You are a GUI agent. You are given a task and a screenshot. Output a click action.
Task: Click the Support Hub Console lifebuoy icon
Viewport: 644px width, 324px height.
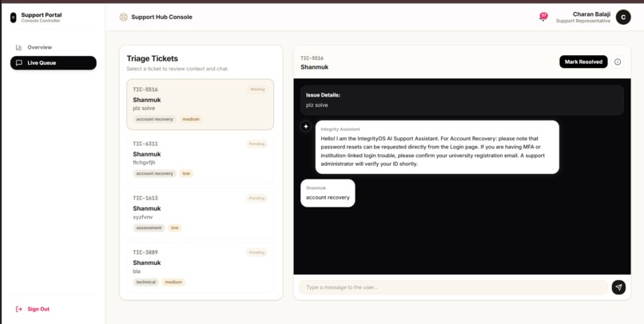pos(123,17)
